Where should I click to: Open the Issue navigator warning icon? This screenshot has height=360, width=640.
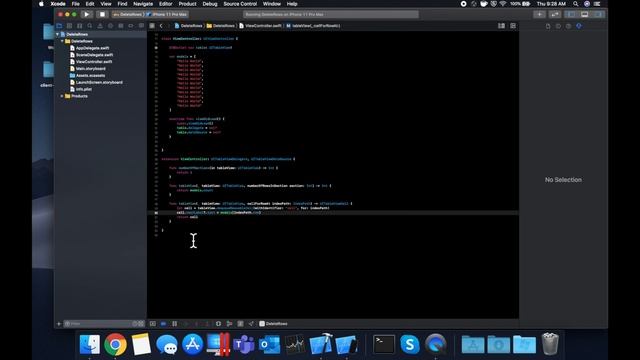100,26
